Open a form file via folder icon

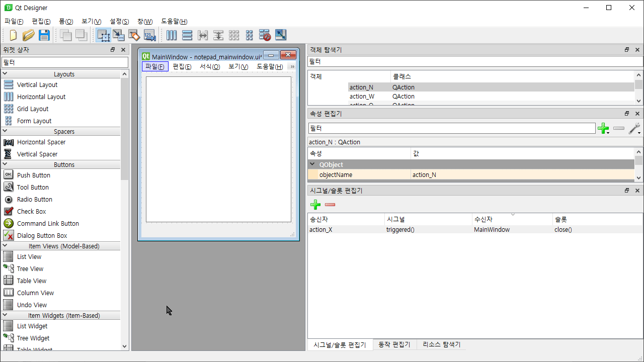[x=29, y=35]
